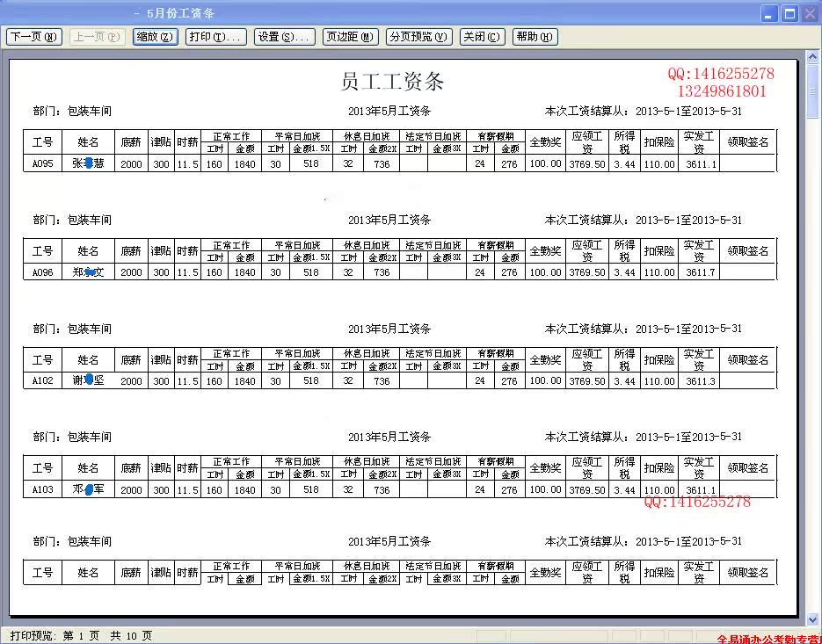This screenshot has height=644, width=822.
Task: Click the vertical scrollbar thumb
Action: (813, 95)
